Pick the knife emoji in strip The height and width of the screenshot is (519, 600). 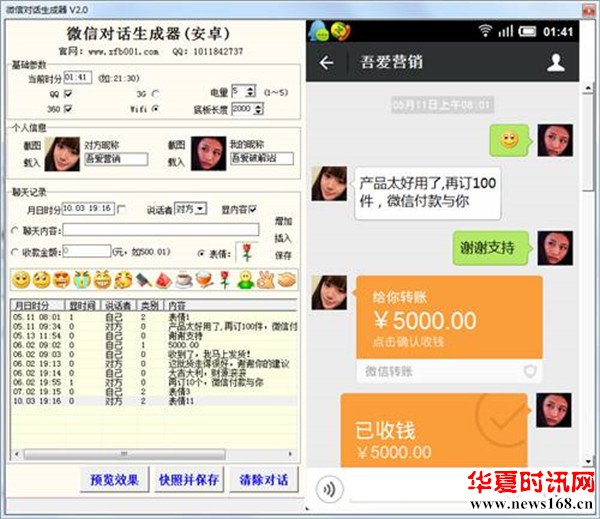click(143, 280)
